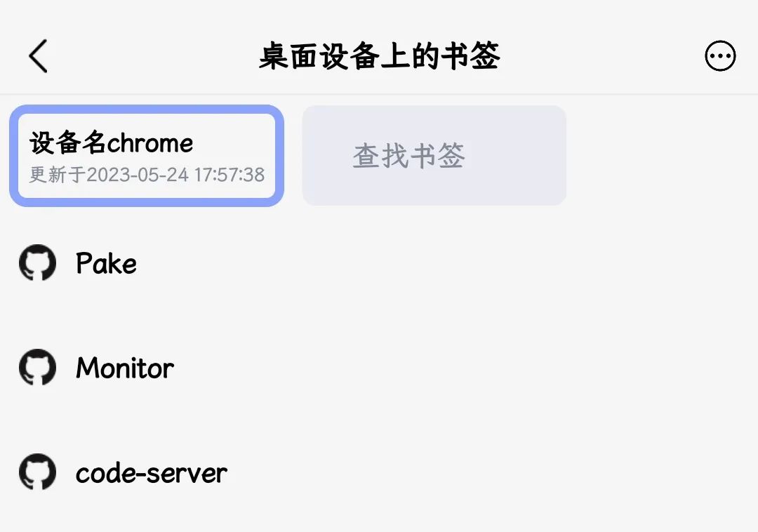
Task: Open the code-server bookmark entry
Action: coord(150,472)
